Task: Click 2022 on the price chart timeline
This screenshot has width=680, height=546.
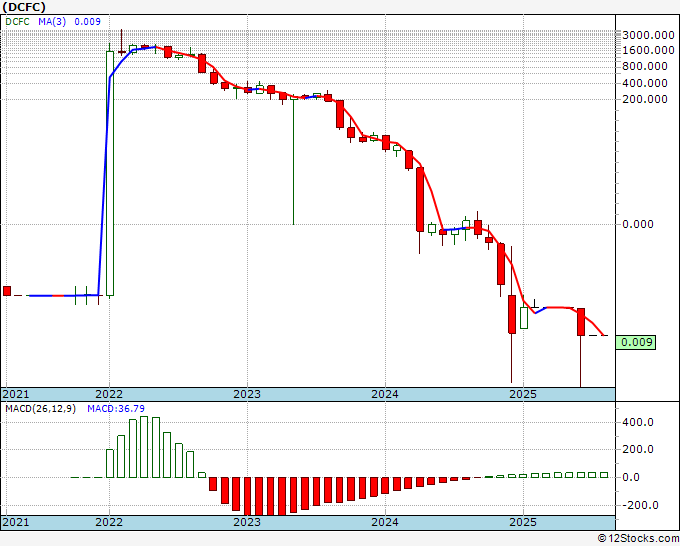Action: 109,394
